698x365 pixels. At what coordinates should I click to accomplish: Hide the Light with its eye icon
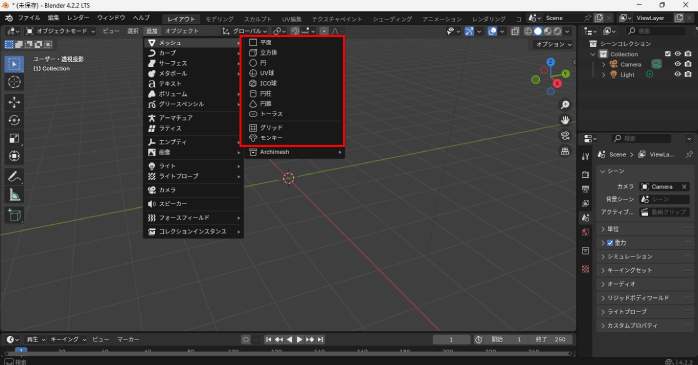coord(678,74)
